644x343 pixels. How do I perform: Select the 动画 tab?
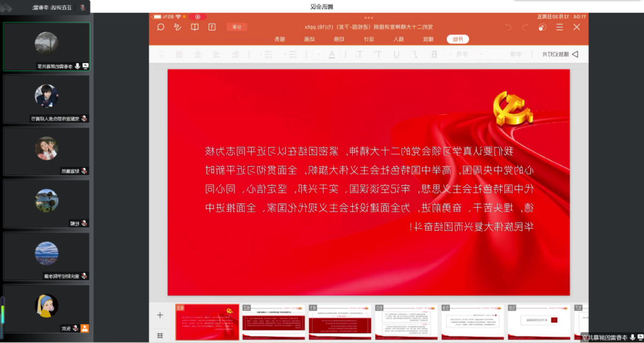point(309,39)
